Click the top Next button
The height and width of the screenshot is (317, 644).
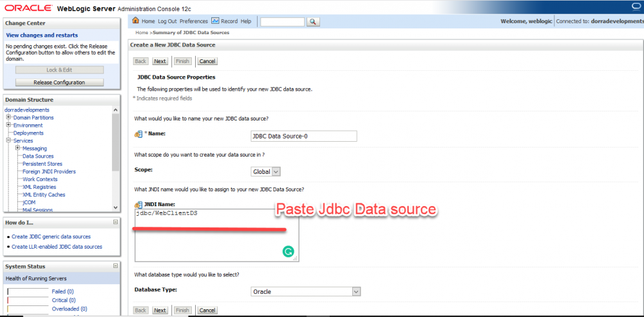160,61
